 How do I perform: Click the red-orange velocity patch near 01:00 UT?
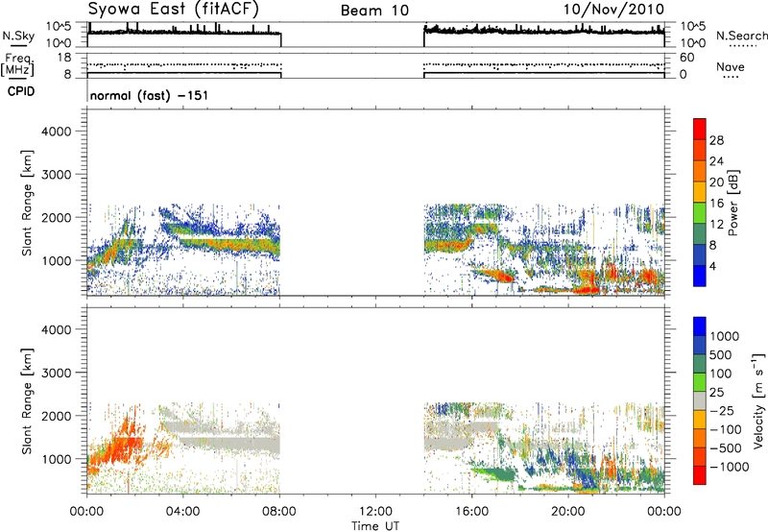tap(117, 450)
